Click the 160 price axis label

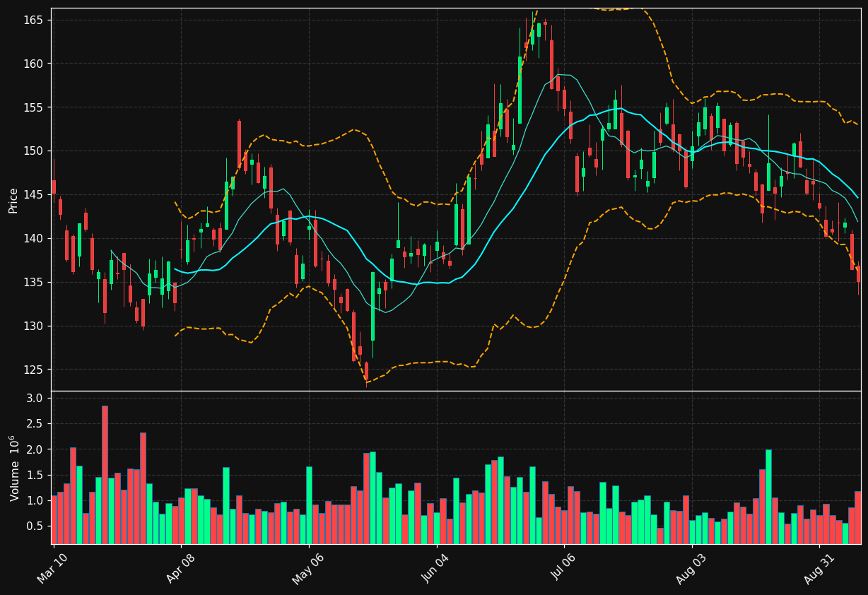[33, 64]
